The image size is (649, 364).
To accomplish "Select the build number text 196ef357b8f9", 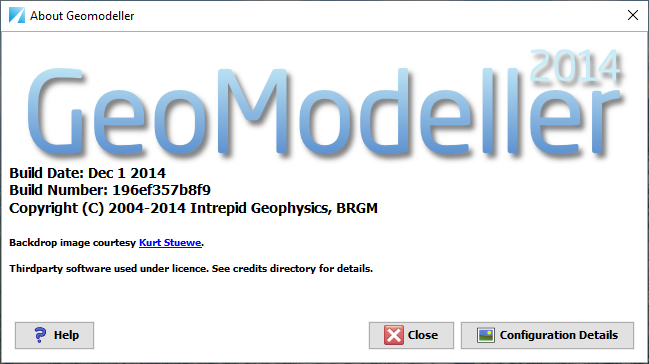I will click(161, 190).
